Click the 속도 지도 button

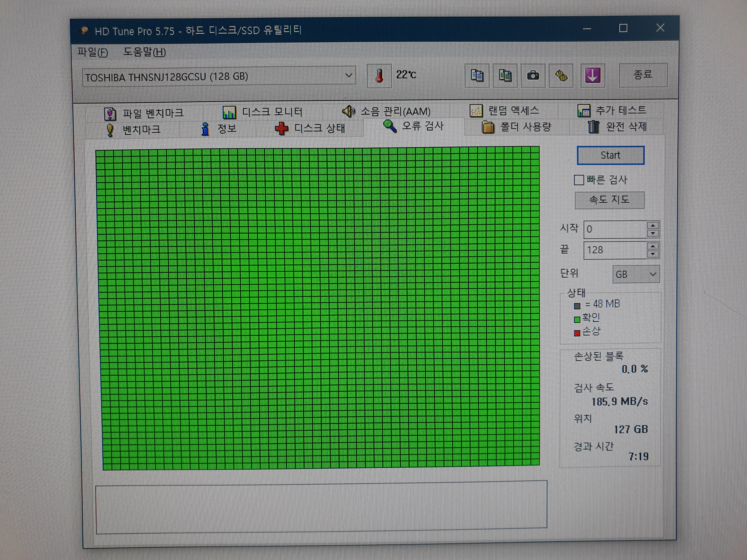coord(610,200)
